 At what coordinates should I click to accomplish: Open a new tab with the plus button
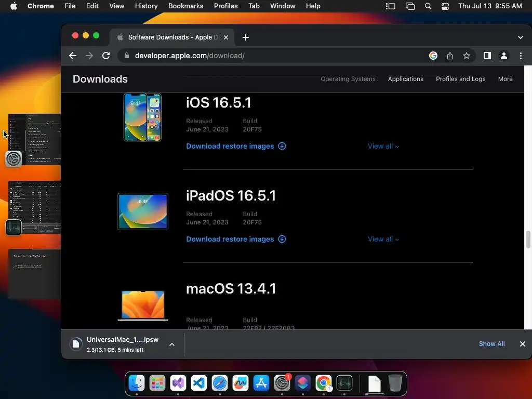(246, 37)
